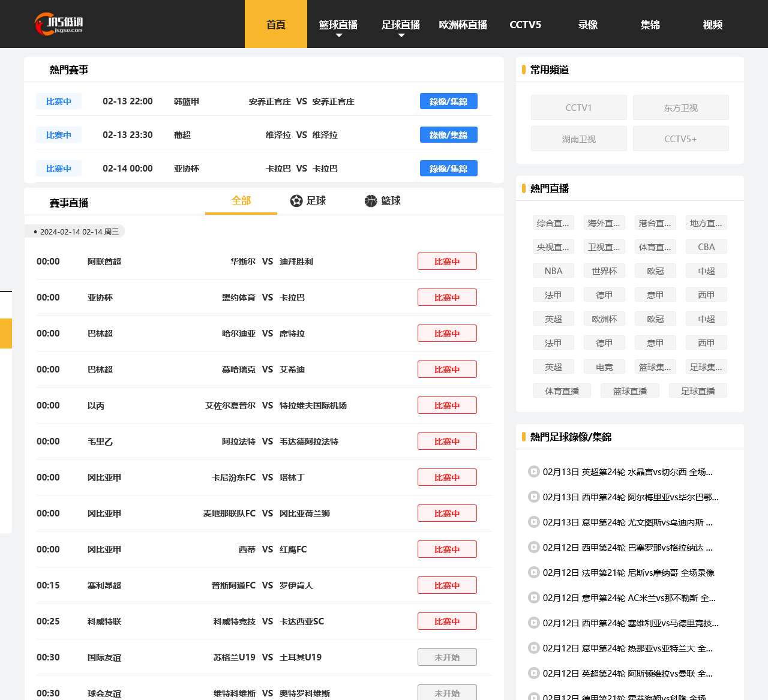Screen dimensions: 768x700
Task: Open the CCTV5 navigation item
Action: click(526, 25)
